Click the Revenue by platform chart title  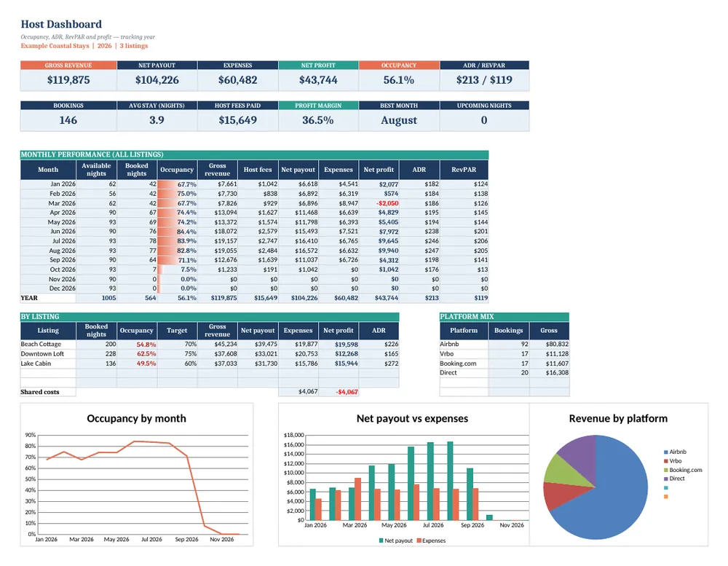618,418
